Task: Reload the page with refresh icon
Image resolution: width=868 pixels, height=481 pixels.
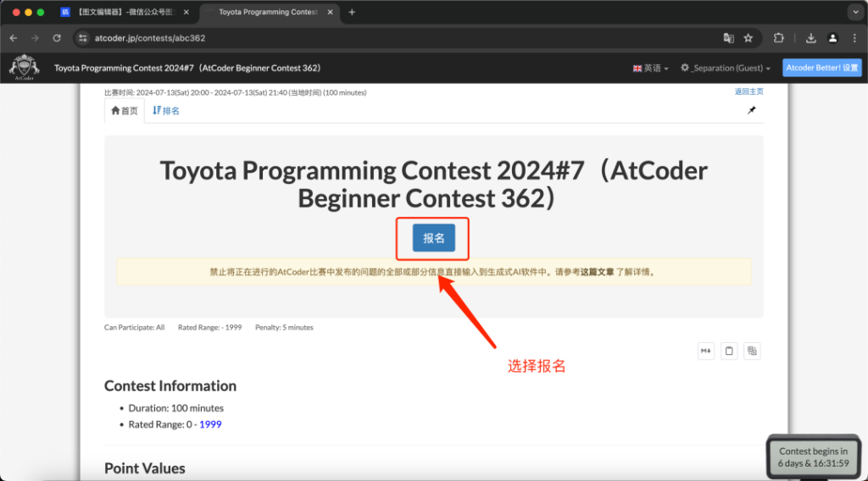Action: [x=57, y=38]
